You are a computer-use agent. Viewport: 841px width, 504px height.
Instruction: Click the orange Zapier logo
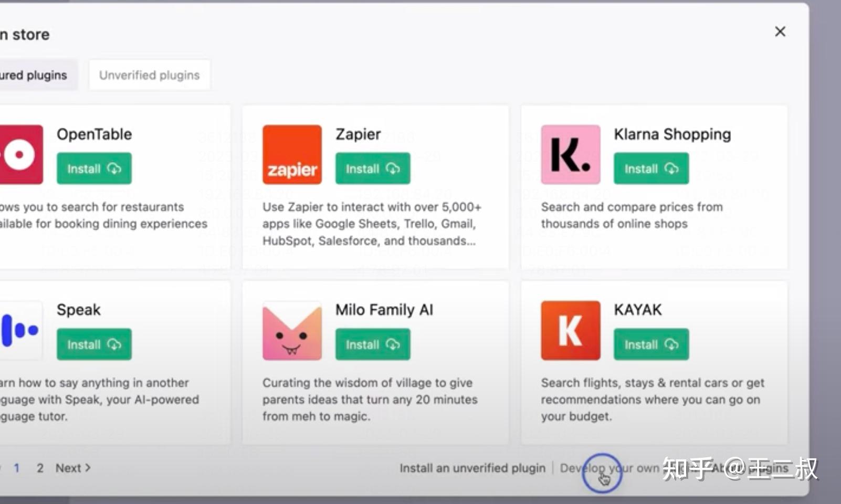coord(292,155)
